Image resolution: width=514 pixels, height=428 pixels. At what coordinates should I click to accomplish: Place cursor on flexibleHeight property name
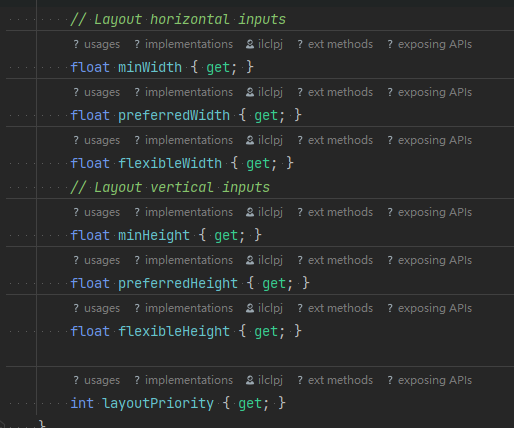tap(174, 331)
